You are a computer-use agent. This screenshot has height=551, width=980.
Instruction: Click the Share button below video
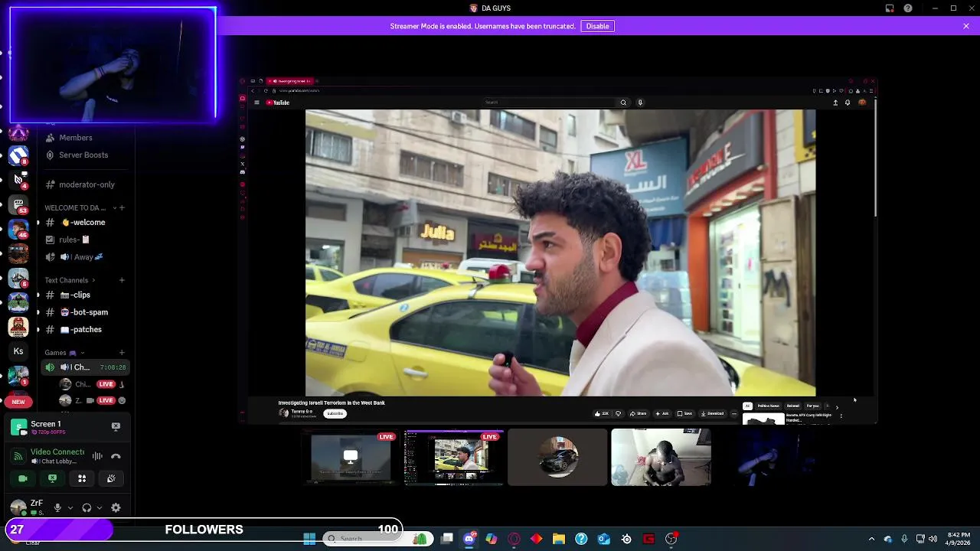638,413
